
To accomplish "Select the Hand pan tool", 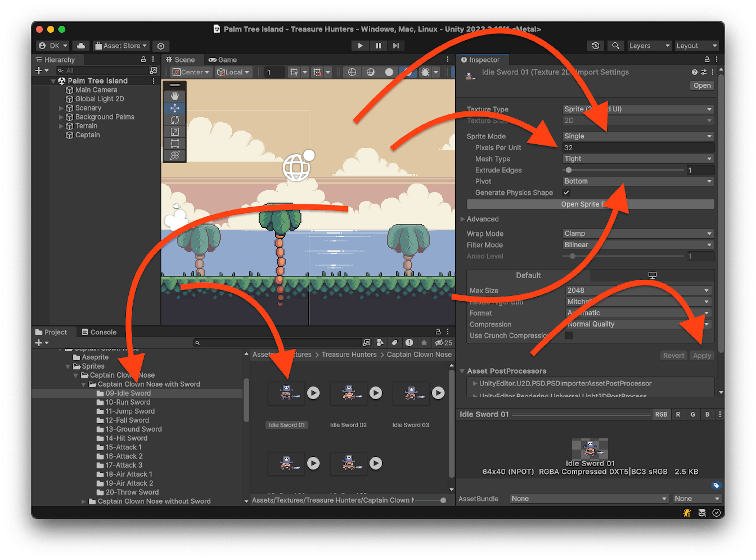I will 175,96.
